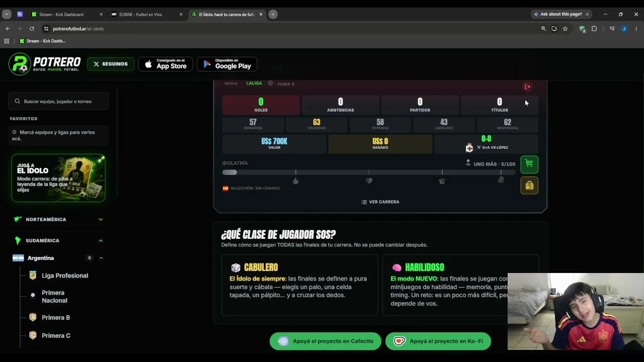The width and height of the screenshot is (644, 362).
Task: Open the media control icon in the toolbar
Action: pos(612,29)
